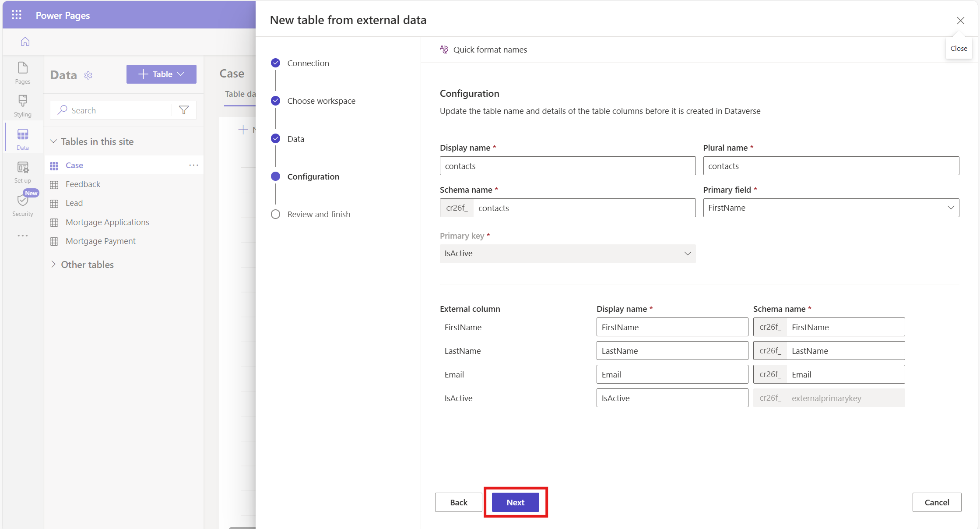The width and height of the screenshot is (980, 529).
Task: Open the app launcher waffle icon
Action: (x=17, y=15)
